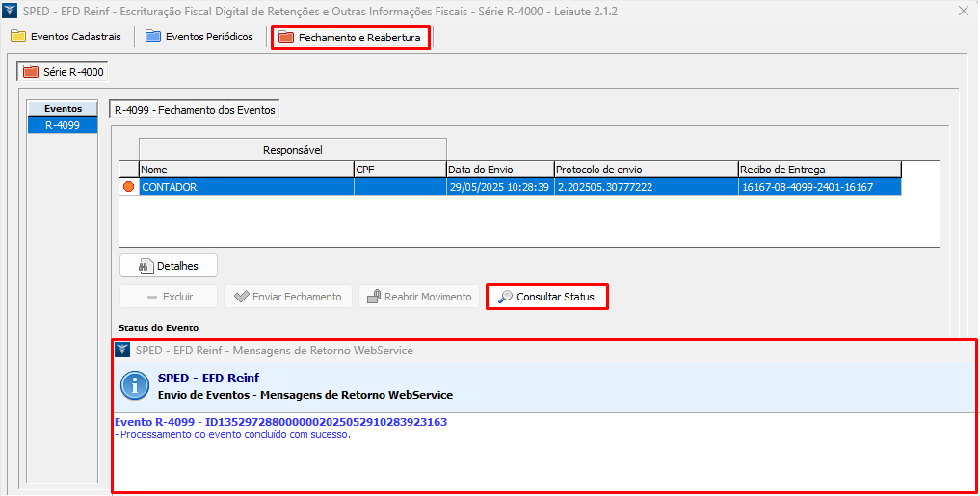Click the Detalhes button
This screenshot has height=496, width=980.
click(169, 266)
